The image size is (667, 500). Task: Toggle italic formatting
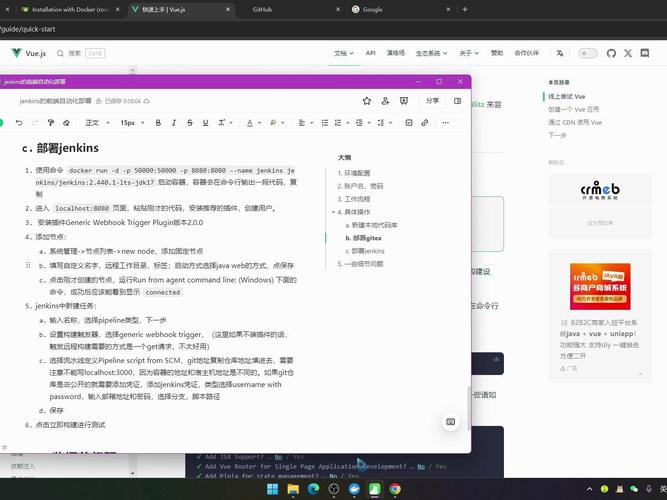pyautogui.click(x=174, y=123)
